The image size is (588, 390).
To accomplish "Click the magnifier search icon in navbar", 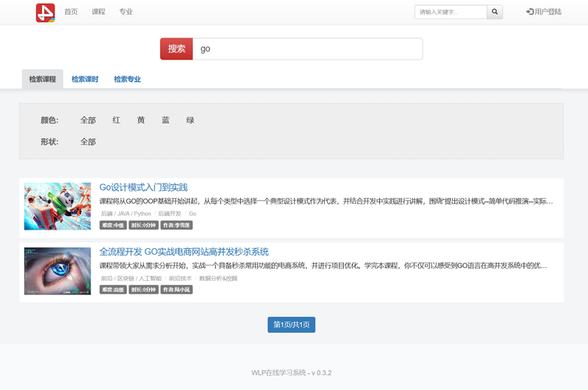I will click(x=495, y=12).
